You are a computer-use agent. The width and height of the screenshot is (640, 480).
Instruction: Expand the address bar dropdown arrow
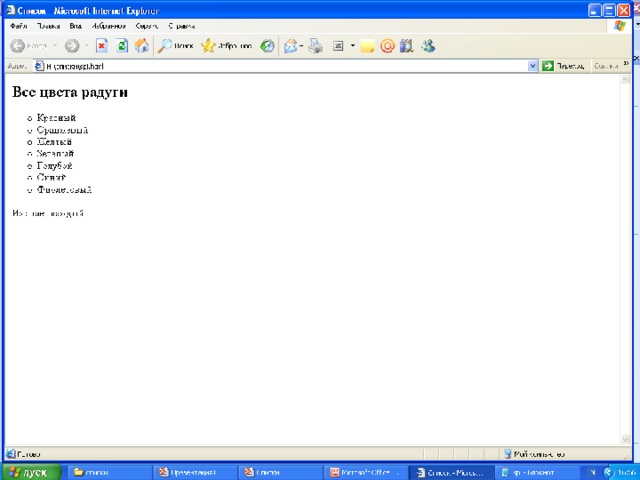pyautogui.click(x=533, y=66)
